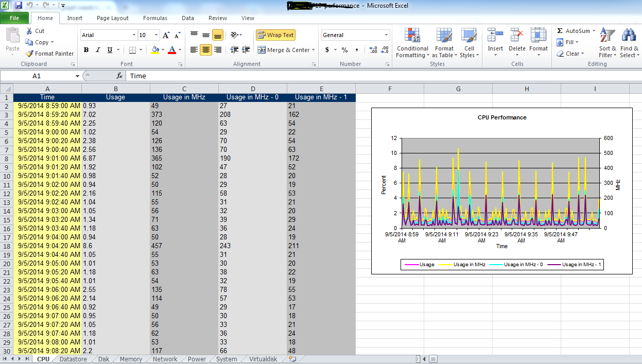Expand the Name Box dropdown arrow
Image resolution: width=642 pixels, height=364 pixels.
pyautogui.click(x=77, y=76)
